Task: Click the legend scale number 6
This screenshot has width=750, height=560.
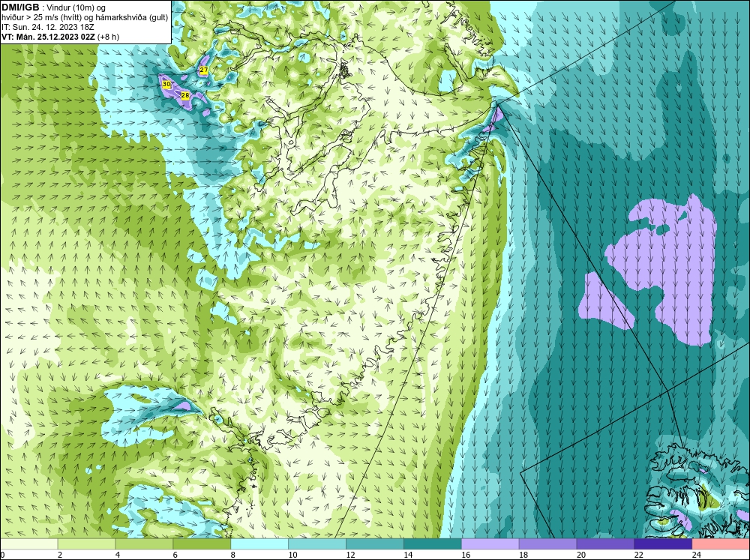Action: tap(175, 555)
